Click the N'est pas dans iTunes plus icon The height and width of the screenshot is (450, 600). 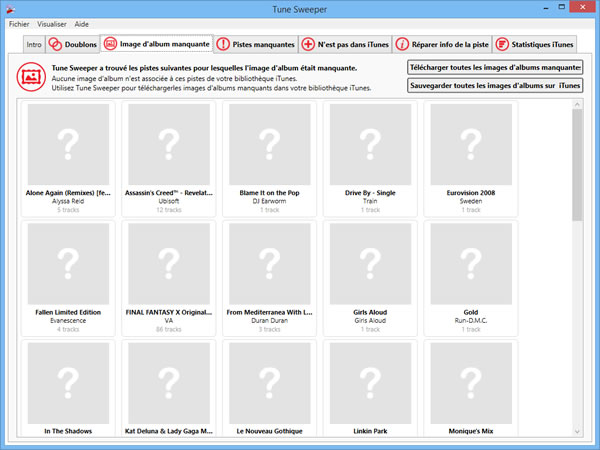click(308, 44)
